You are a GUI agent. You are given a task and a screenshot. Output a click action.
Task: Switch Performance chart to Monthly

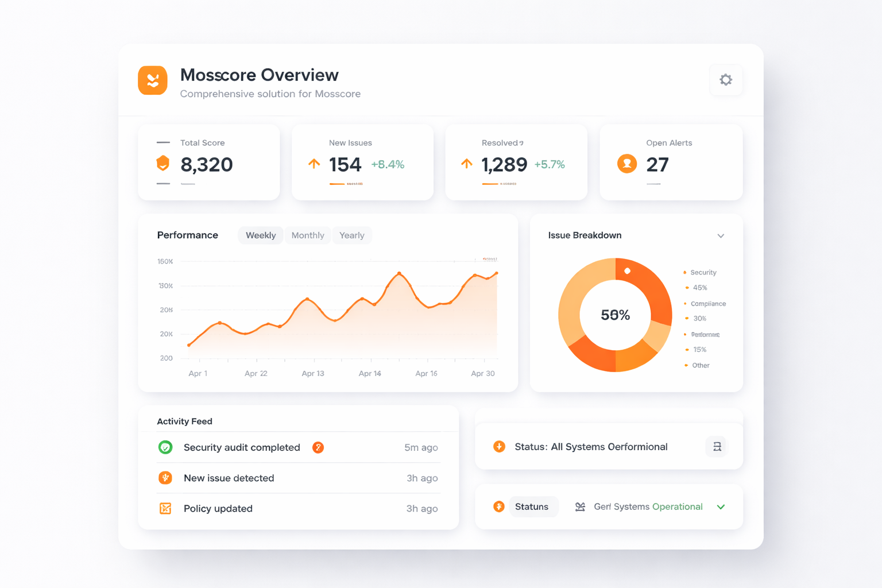[x=308, y=235]
